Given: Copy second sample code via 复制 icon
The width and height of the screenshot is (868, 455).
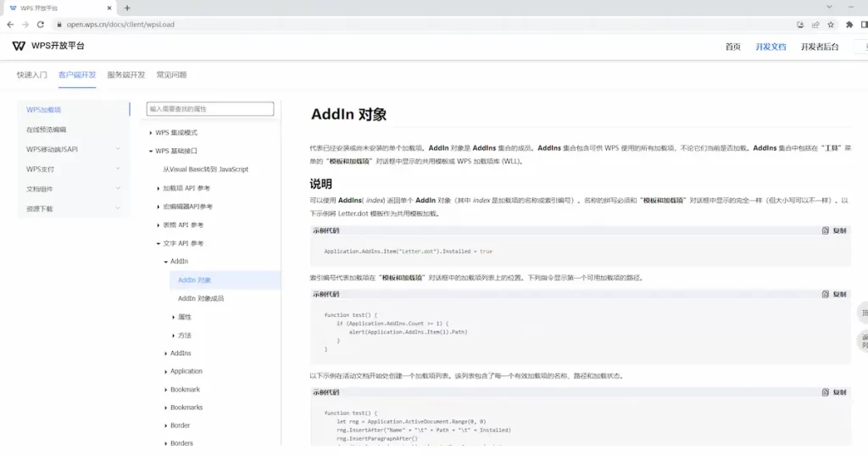Looking at the screenshot, I should pos(826,295).
